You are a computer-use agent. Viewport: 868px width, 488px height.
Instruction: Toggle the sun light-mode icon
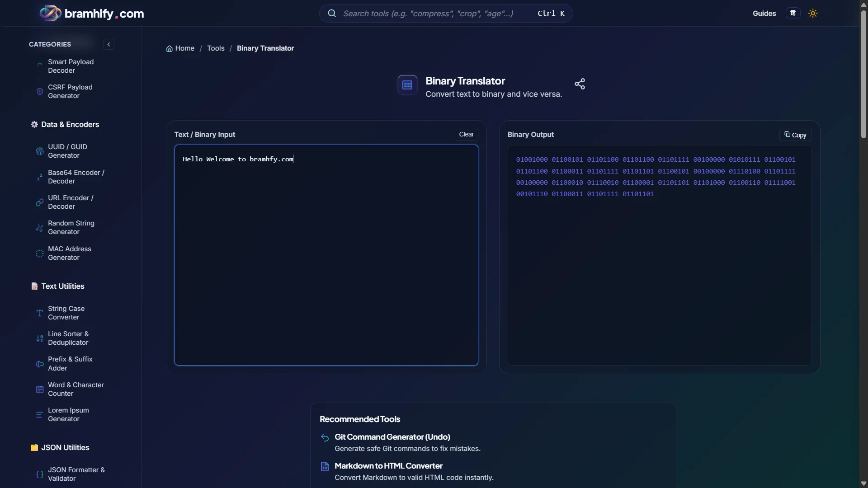[x=813, y=14]
